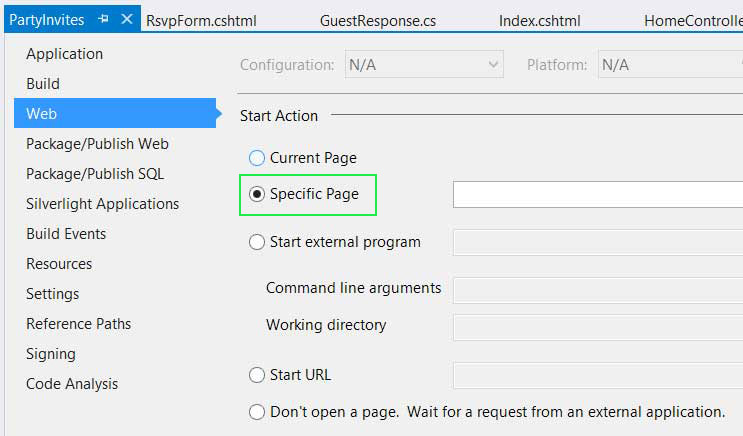Open the HomeController tab
The height and width of the screenshot is (436, 743).
693,21
